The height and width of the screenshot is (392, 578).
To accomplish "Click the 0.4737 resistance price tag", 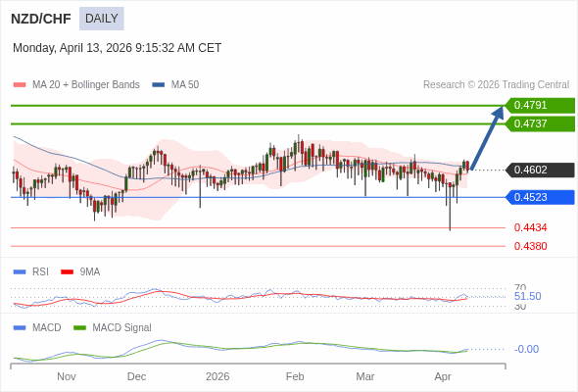I will (x=540, y=123).
